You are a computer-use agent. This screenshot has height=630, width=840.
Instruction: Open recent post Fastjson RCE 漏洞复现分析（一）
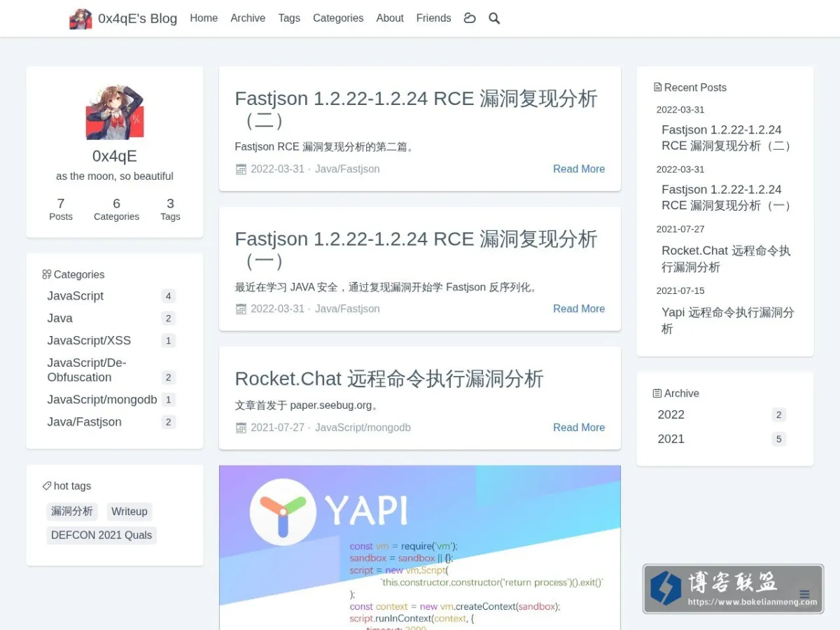727,197
